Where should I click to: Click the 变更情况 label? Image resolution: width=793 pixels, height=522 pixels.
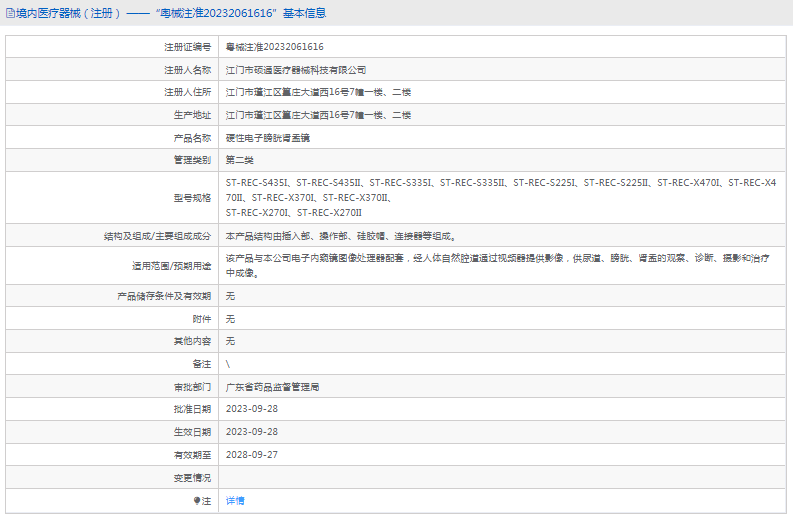point(192,478)
